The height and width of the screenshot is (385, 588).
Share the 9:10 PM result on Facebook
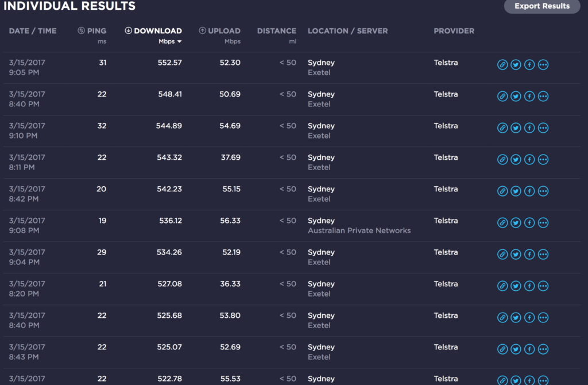click(x=529, y=128)
